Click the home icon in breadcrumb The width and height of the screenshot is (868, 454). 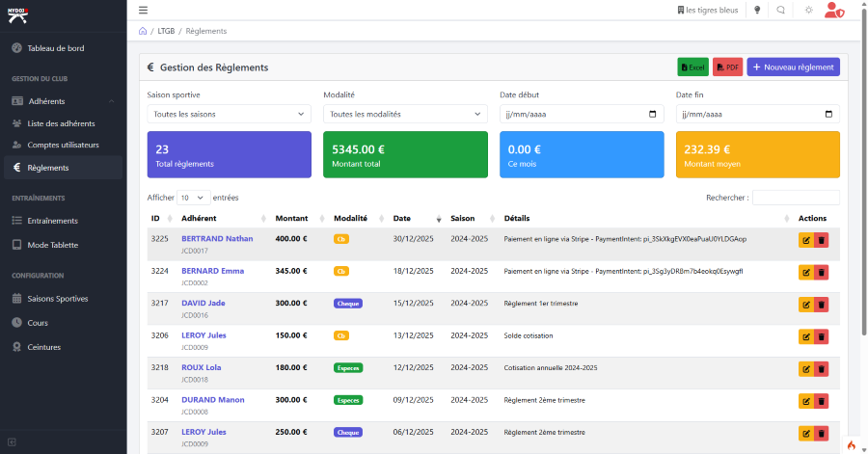tap(143, 31)
